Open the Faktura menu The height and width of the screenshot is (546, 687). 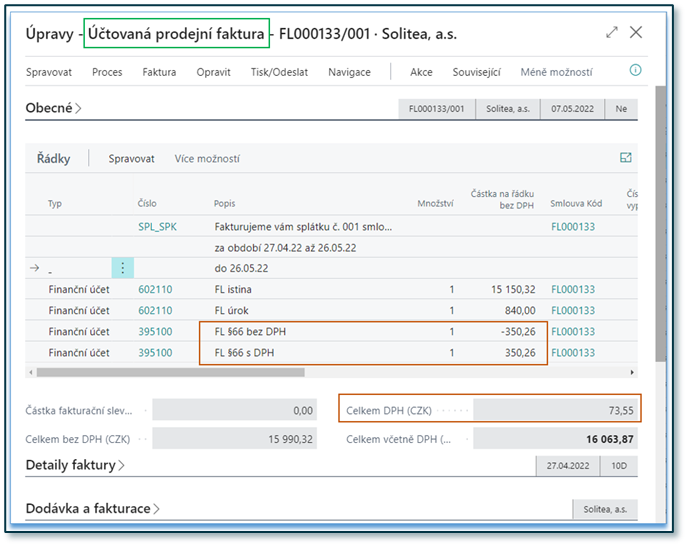159,72
